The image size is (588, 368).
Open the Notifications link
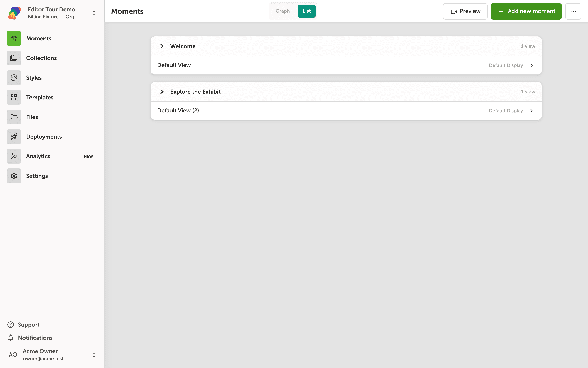point(35,338)
